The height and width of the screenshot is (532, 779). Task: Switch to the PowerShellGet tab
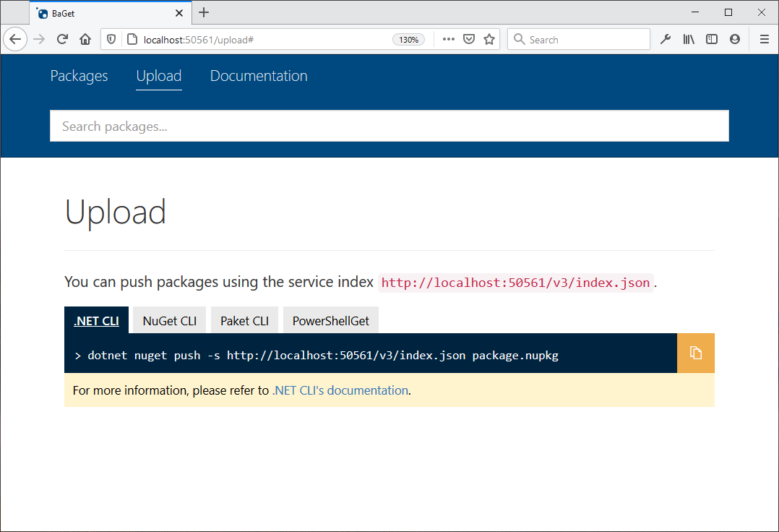(x=331, y=320)
